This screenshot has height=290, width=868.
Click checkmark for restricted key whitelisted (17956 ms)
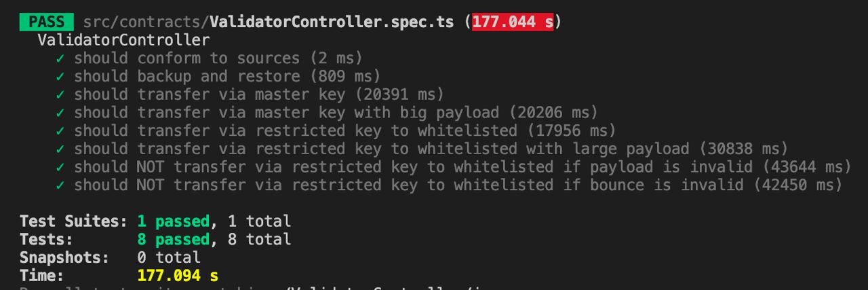[60, 130]
